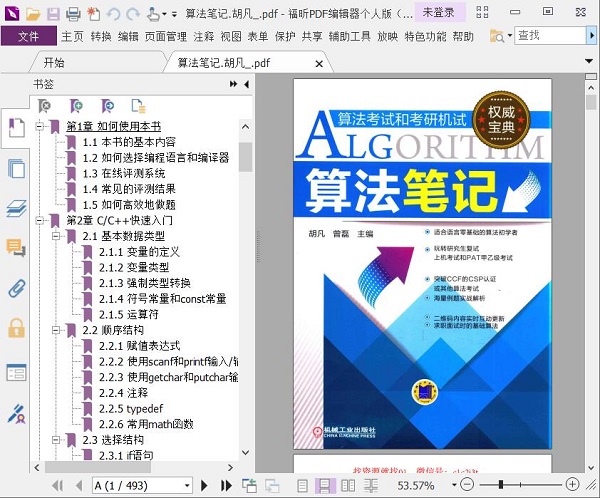The width and height of the screenshot is (600, 498).
Task: Toggle continuous page view mode
Action: pyautogui.click(x=325, y=486)
